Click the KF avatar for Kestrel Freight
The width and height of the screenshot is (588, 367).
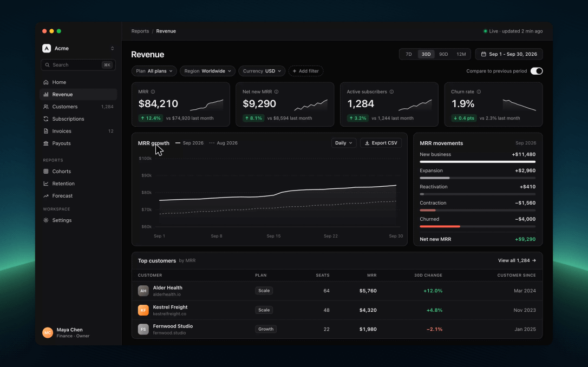click(x=143, y=310)
